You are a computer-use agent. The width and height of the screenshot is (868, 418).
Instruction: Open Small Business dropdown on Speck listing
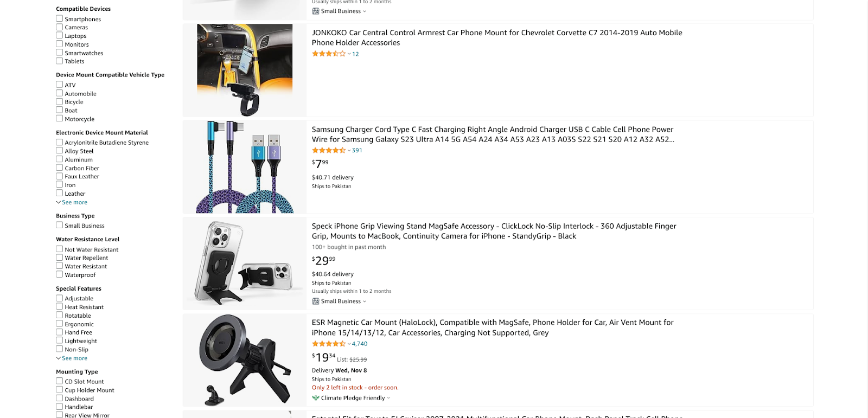coord(365,301)
